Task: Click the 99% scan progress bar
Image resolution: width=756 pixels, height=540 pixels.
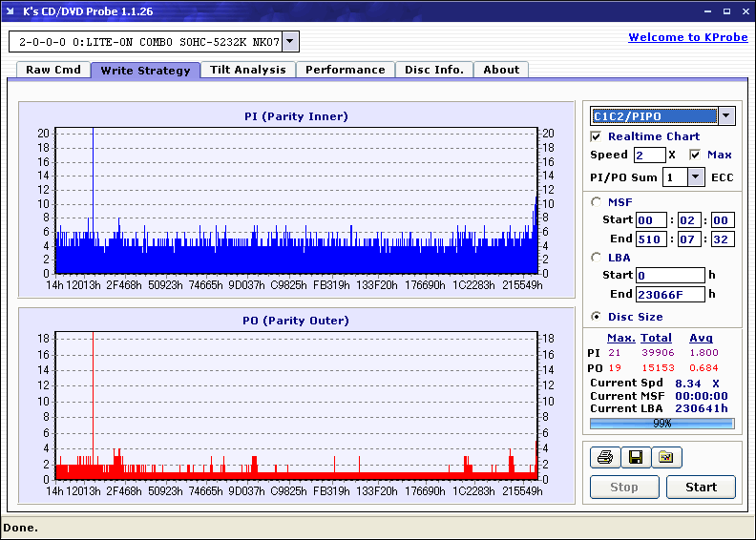Action: click(x=661, y=424)
